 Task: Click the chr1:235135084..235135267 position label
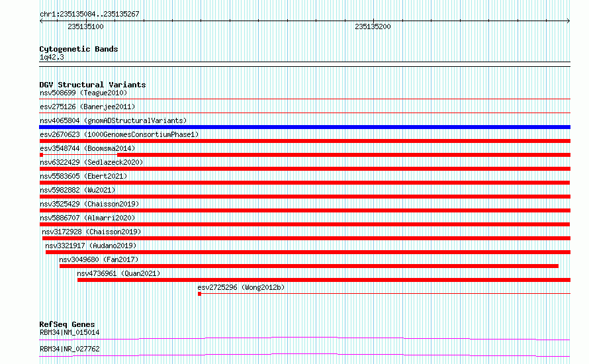89,14
